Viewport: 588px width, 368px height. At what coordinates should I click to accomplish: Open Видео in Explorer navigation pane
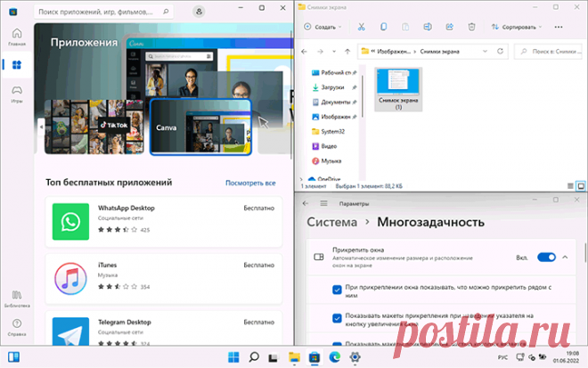(x=325, y=146)
